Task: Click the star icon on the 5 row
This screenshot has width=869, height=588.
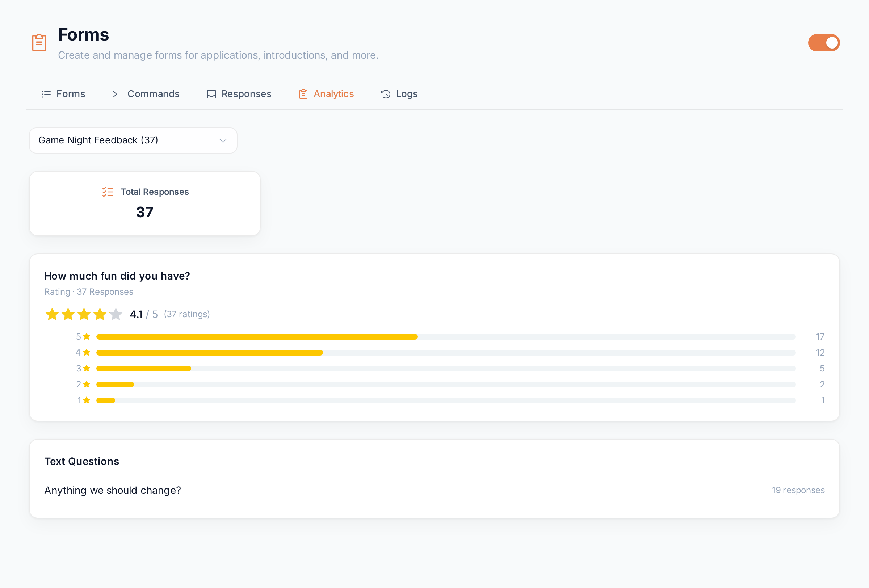Action: coord(87,336)
